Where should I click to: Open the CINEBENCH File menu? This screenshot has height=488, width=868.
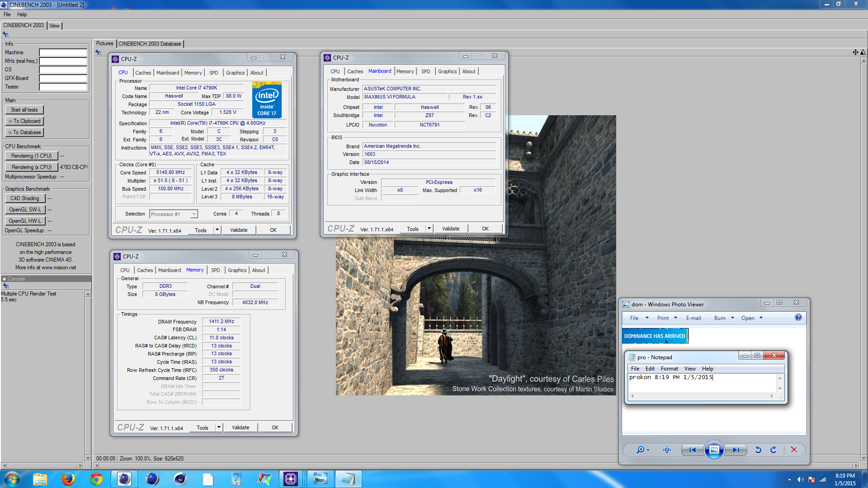(7, 14)
